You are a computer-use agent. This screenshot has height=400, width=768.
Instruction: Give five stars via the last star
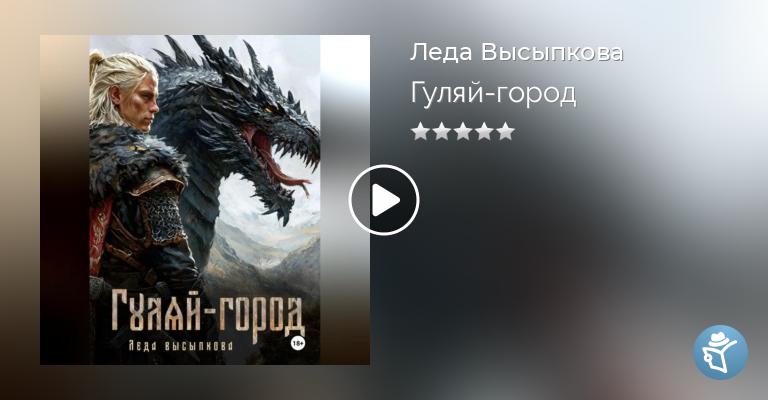[505, 132]
